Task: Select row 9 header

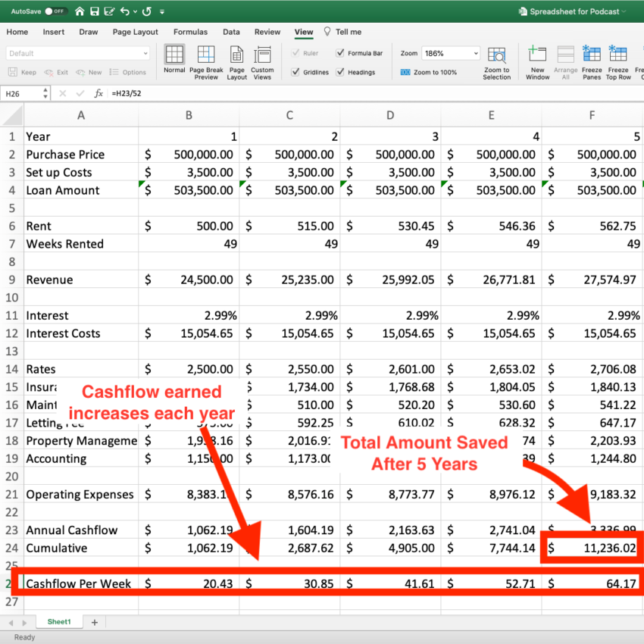Action: (12, 280)
